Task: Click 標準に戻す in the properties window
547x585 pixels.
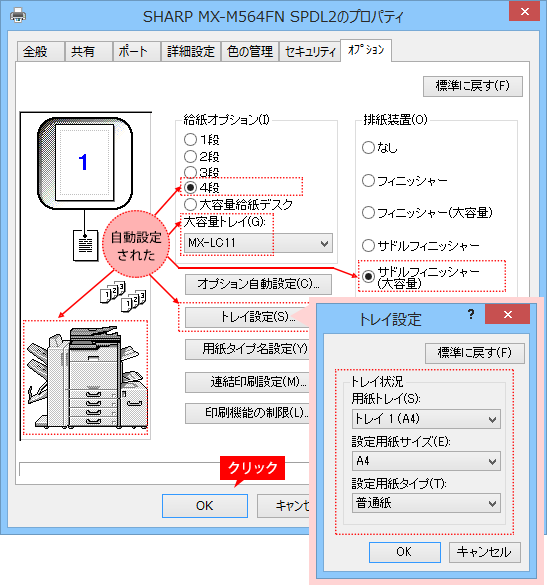Action: (473, 86)
